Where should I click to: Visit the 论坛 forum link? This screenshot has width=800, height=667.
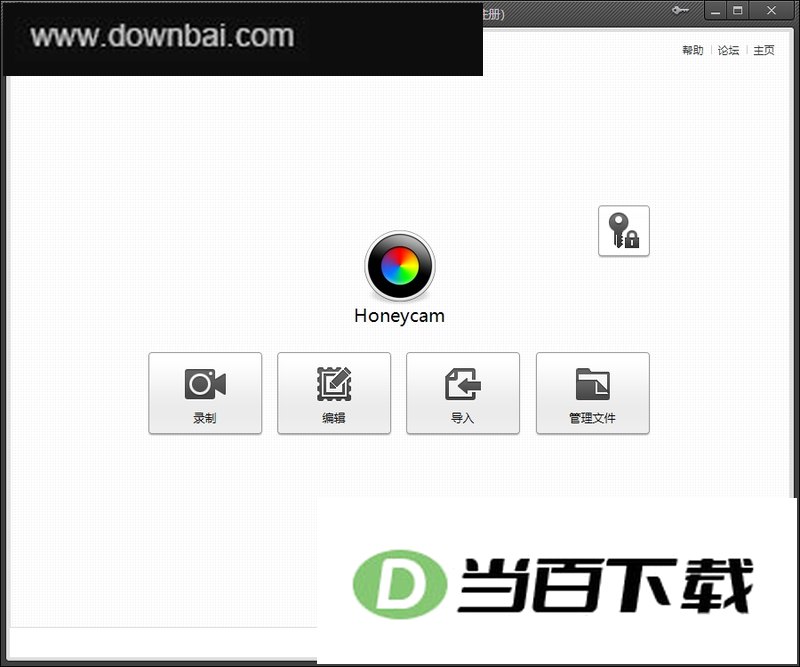coord(728,50)
